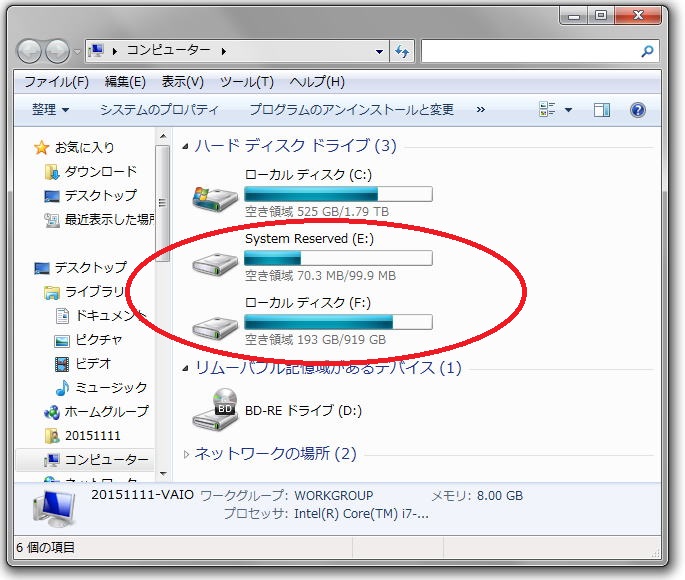Open the 整理 dropdown menu
This screenshot has height=580, width=685.
50,109
